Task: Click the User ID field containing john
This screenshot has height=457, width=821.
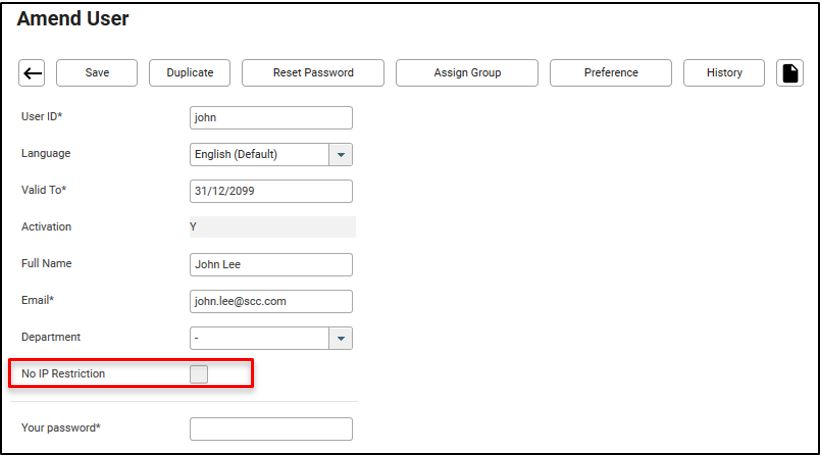Action: point(271,118)
